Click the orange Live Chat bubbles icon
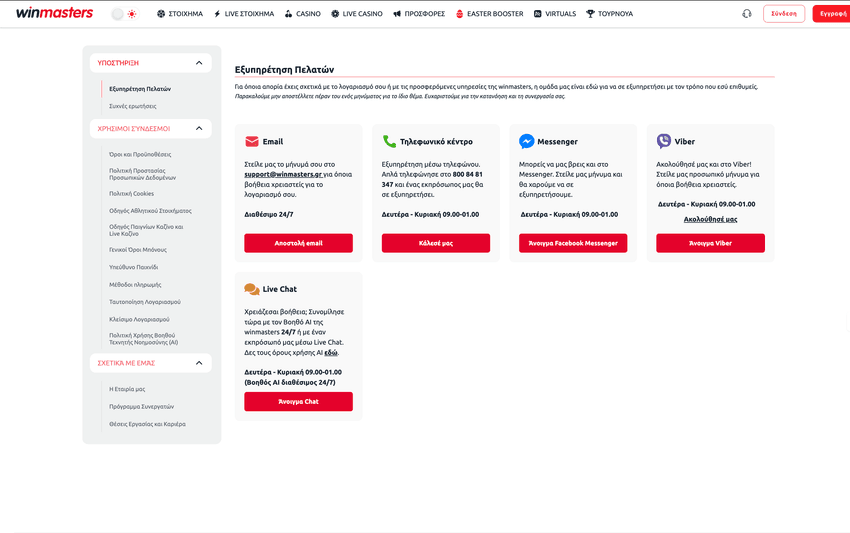This screenshot has height=533, width=850. [x=252, y=289]
